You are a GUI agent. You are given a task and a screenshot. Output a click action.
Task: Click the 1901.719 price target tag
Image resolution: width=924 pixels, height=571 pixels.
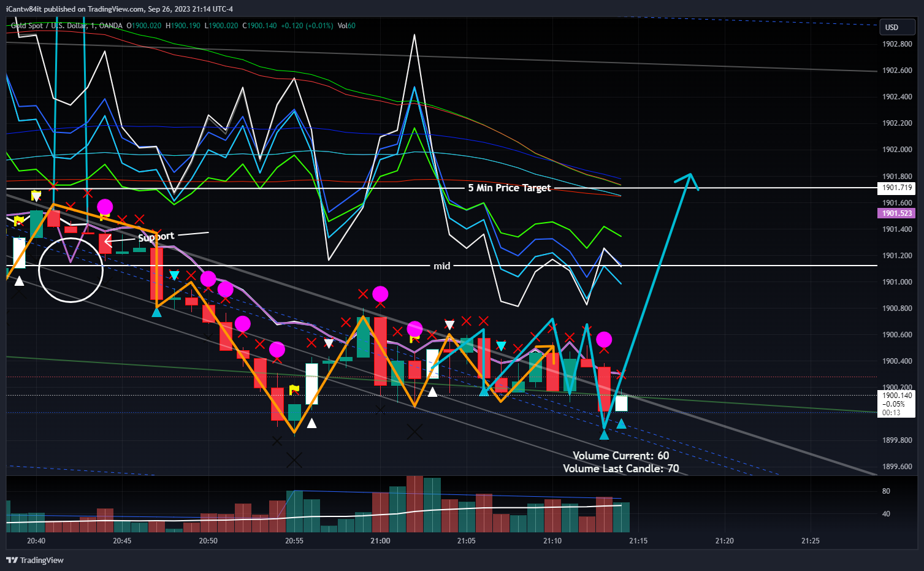(x=897, y=188)
